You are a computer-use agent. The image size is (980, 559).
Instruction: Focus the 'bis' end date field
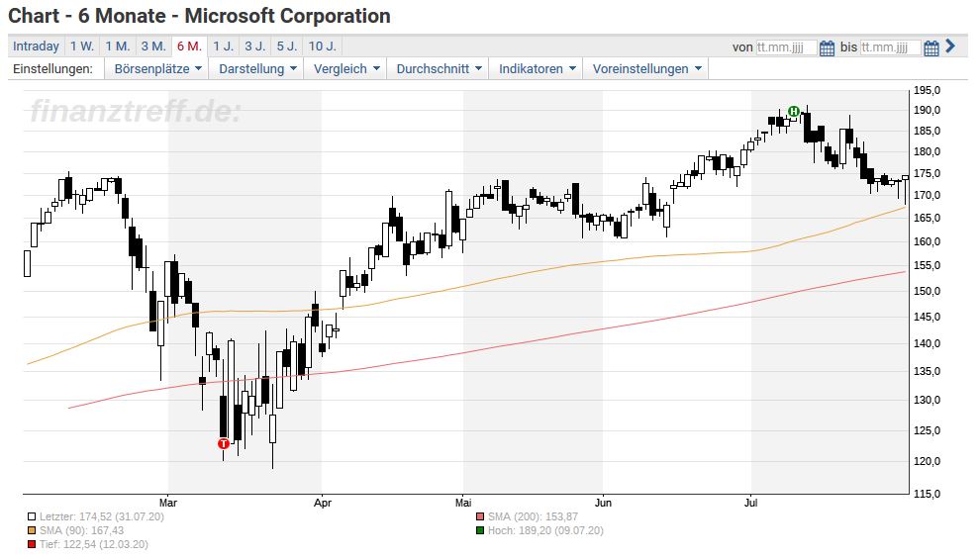point(891,47)
